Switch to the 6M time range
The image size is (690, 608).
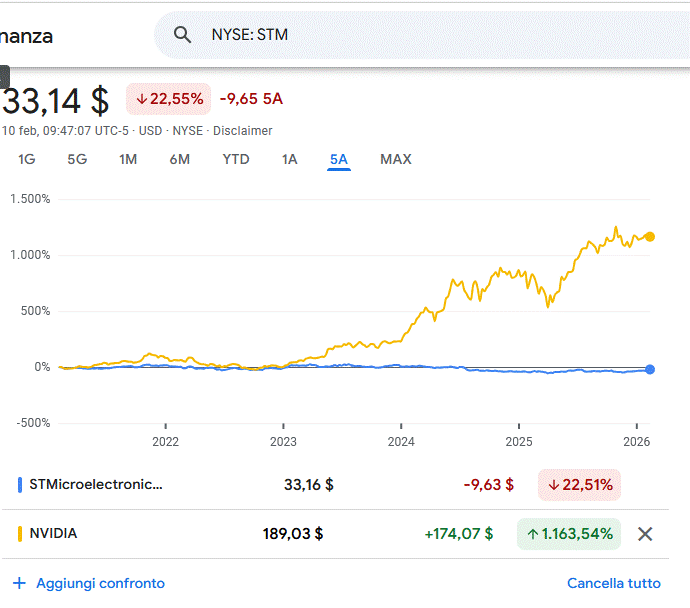(179, 159)
